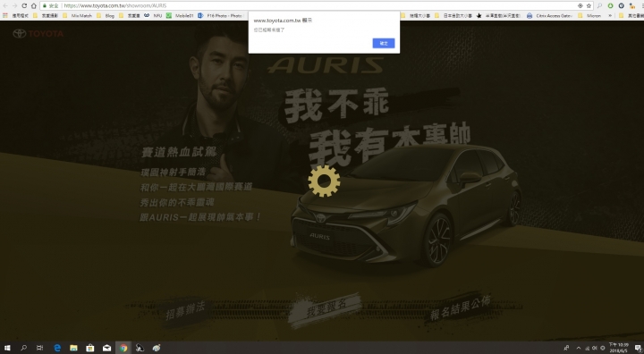Open the 招募辦法 page tab
This screenshot has width=644, height=354.
pyautogui.click(x=185, y=310)
